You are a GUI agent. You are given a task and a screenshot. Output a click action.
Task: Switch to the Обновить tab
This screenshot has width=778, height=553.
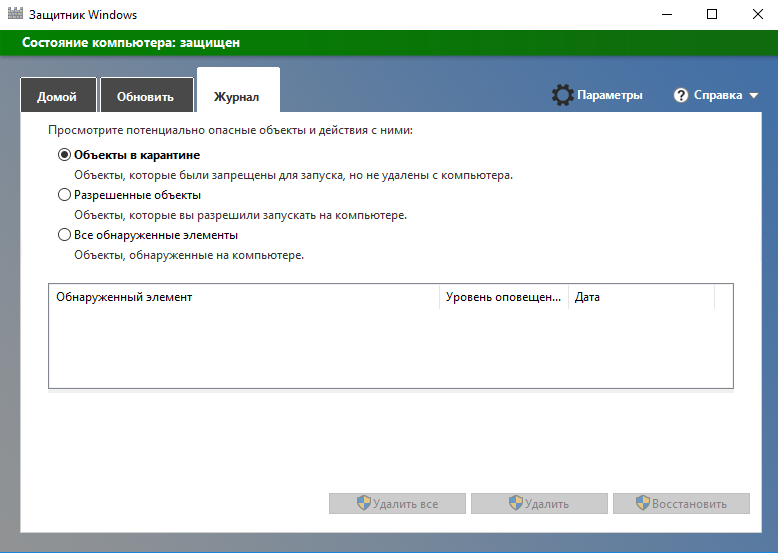(146, 96)
